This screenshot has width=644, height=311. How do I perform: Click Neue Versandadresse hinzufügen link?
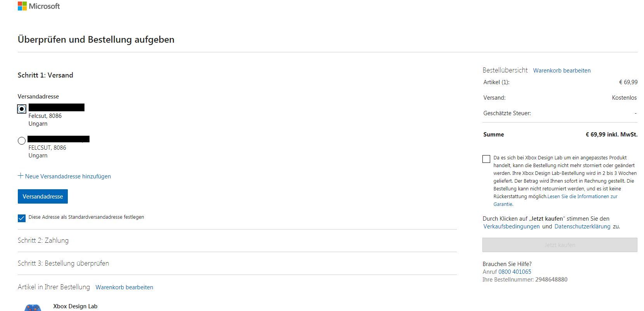68,176
